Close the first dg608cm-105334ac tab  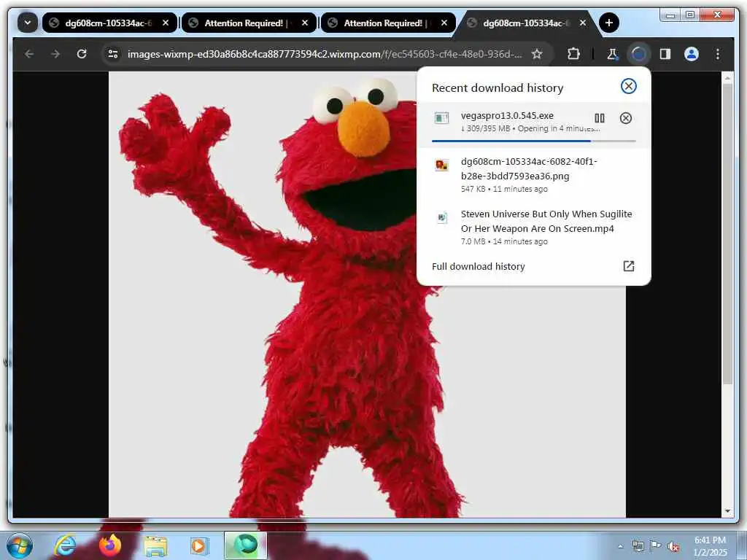tap(166, 23)
